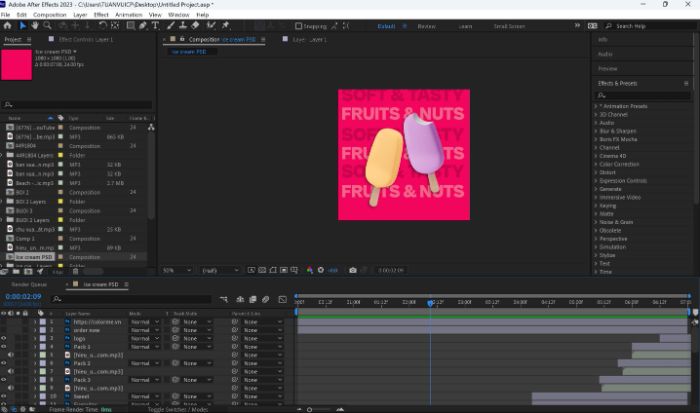Select the Rotation tool
This screenshot has height=413, width=700.
(103, 26)
